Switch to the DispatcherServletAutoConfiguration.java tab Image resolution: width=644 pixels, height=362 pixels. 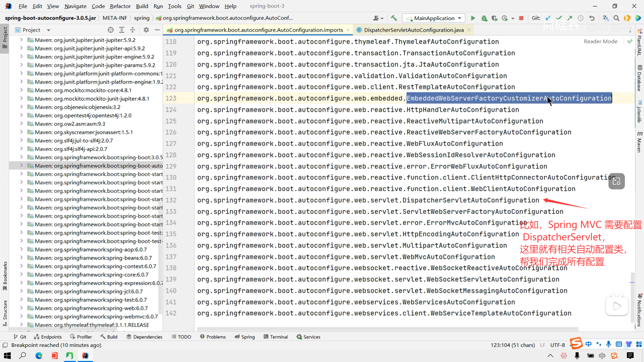414,30
